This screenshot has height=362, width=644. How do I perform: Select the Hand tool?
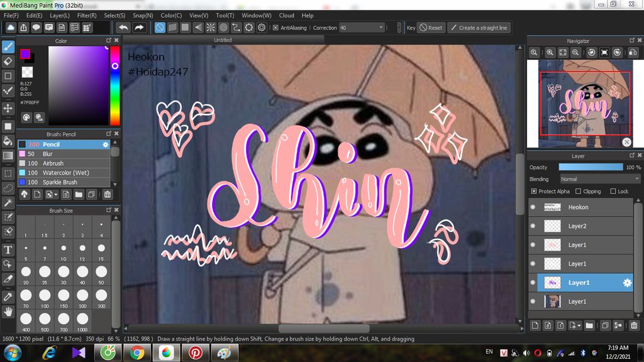pyautogui.click(x=8, y=312)
